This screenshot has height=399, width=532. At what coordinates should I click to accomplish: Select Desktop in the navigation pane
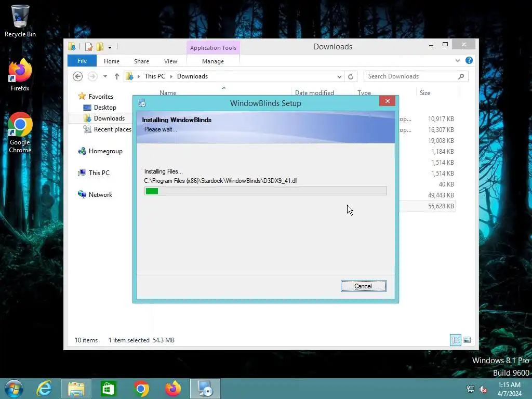pos(105,107)
